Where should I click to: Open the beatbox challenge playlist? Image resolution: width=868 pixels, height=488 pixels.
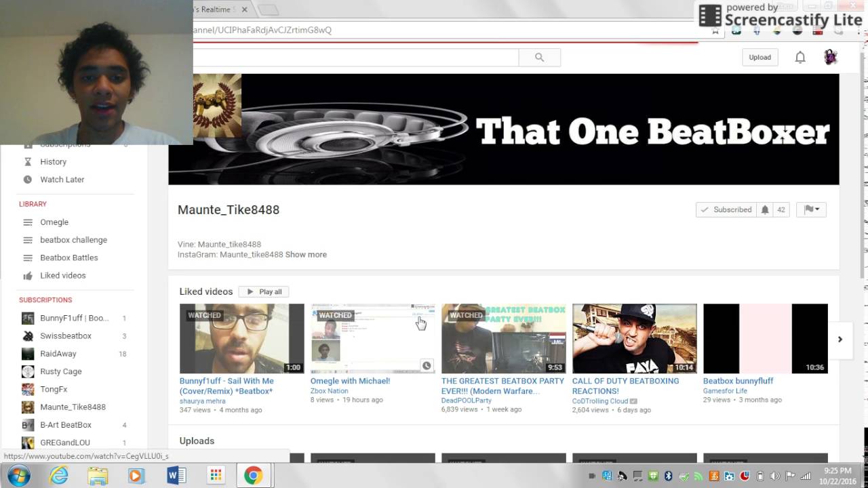(x=73, y=240)
